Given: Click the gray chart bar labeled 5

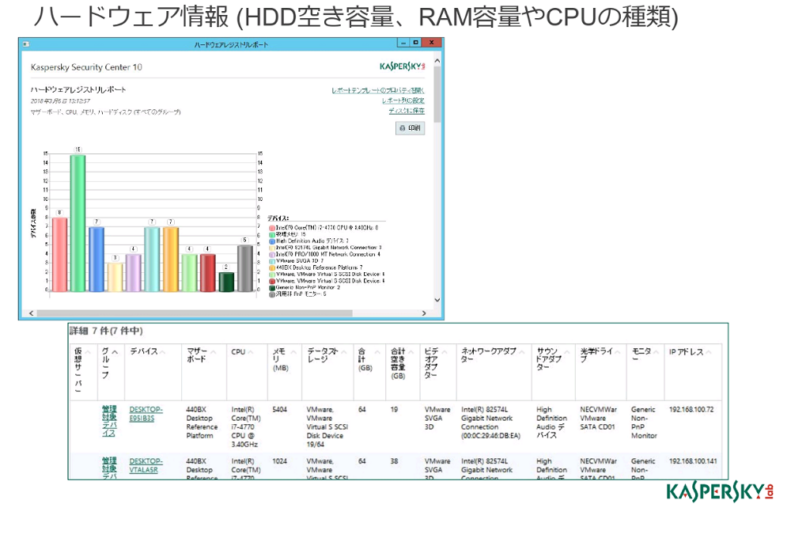Looking at the screenshot, I should click(x=245, y=268).
